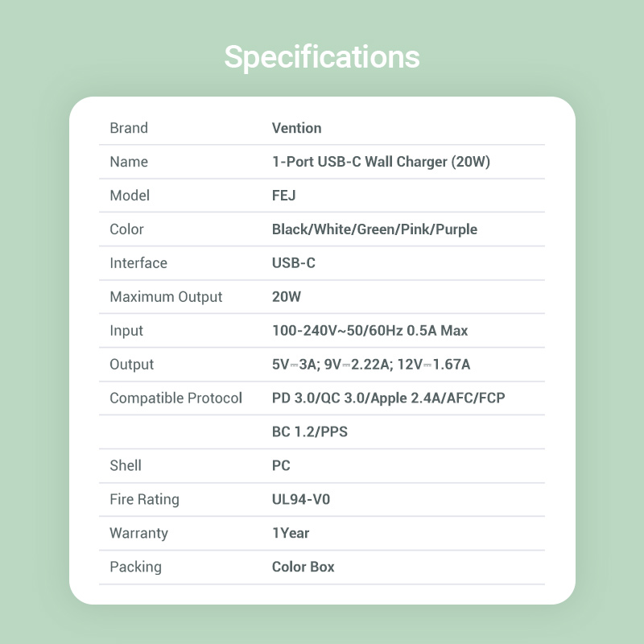Image resolution: width=644 pixels, height=644 pixels.
Task: Click the FEJ model value
Action: pyautogui.click(x=284, y=196)
